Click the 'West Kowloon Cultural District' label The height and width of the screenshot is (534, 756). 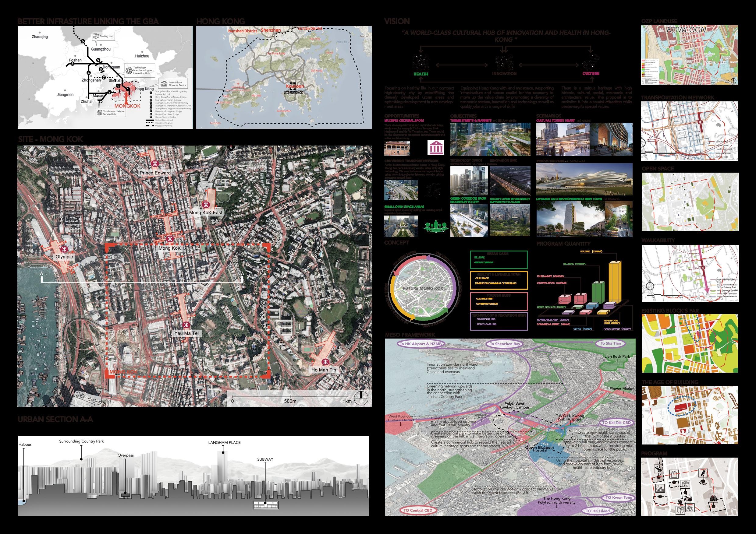(401, 418)
